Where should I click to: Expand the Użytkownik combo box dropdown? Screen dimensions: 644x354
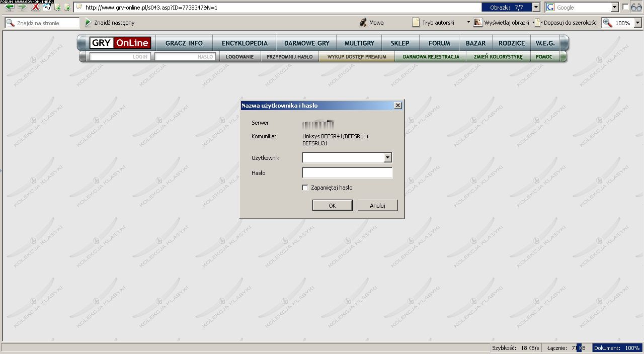click(387, 158)
